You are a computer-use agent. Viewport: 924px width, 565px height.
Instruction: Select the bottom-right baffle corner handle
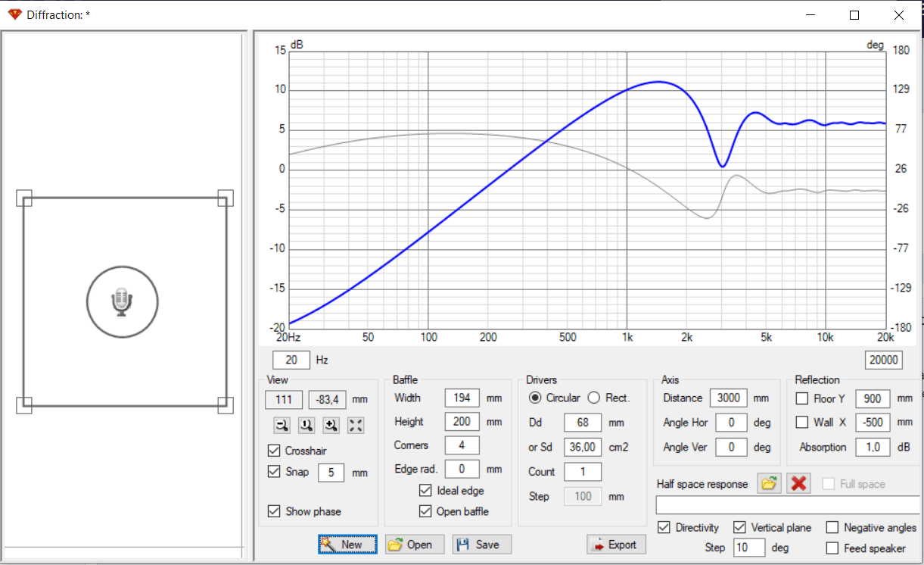tap(225, 405)
